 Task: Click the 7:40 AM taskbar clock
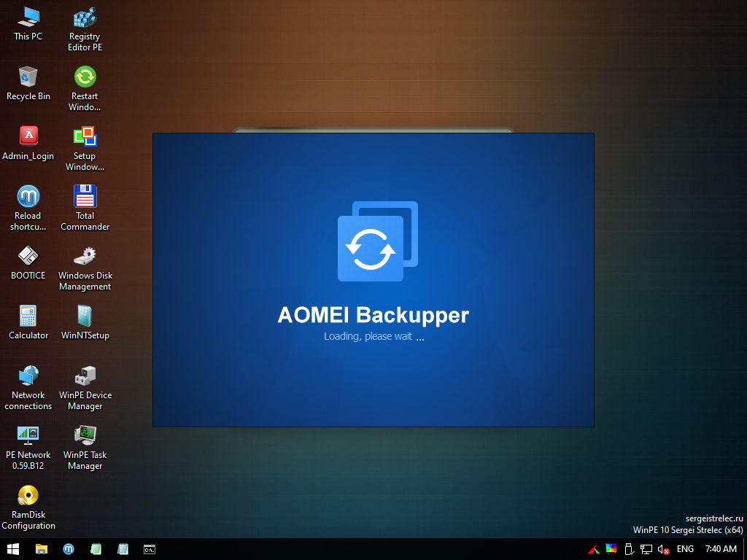pos(721,549)
